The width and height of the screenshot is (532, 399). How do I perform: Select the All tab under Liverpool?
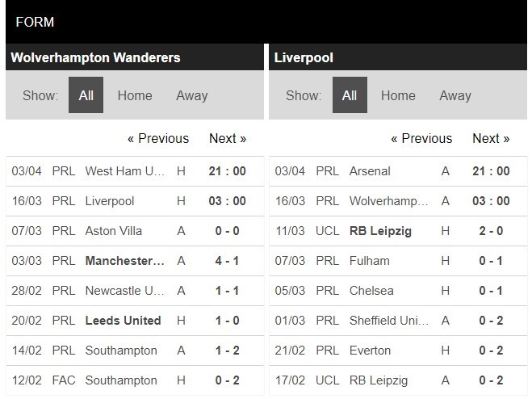click(349, 95)
